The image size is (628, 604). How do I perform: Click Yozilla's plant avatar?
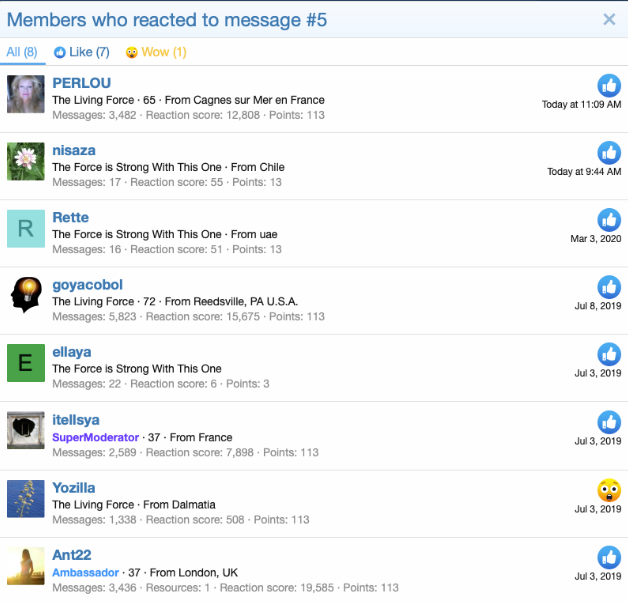[26, 498]
